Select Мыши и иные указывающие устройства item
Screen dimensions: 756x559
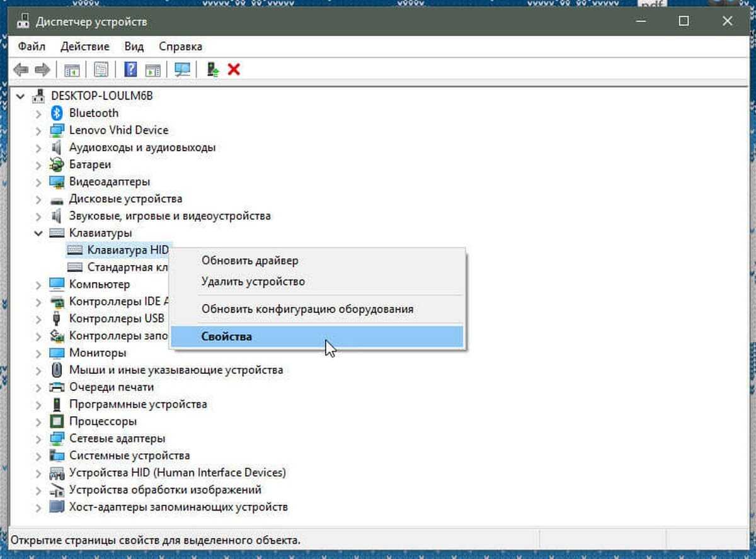[176, 370]
